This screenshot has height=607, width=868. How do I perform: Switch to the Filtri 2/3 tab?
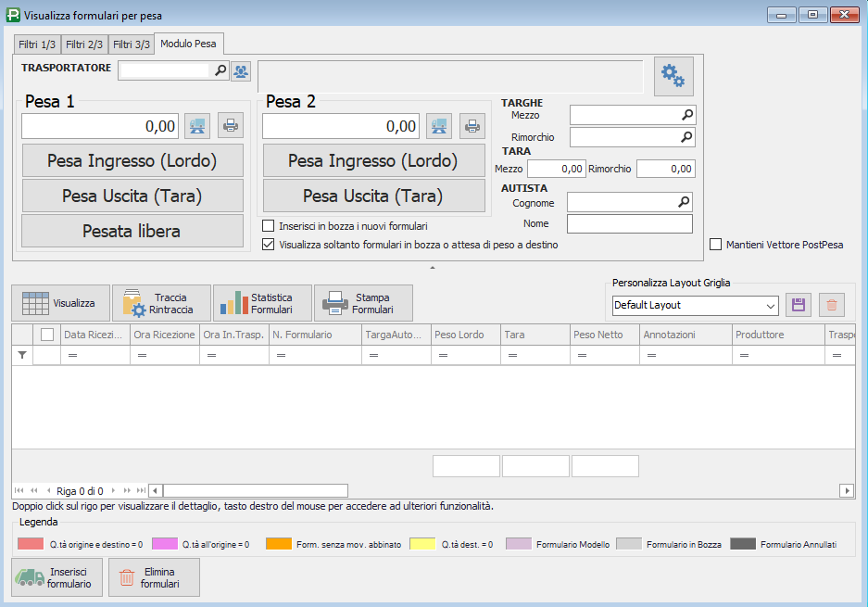[x=84, y=44]
